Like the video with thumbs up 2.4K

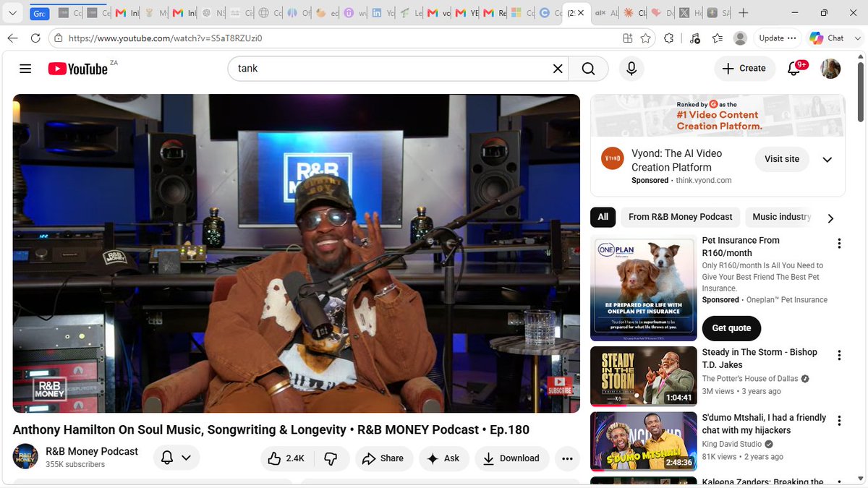[286, 458]
